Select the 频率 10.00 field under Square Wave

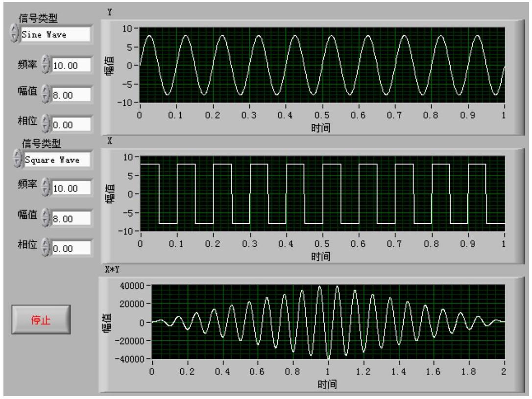pyautogui.click(x=71, y=188)
